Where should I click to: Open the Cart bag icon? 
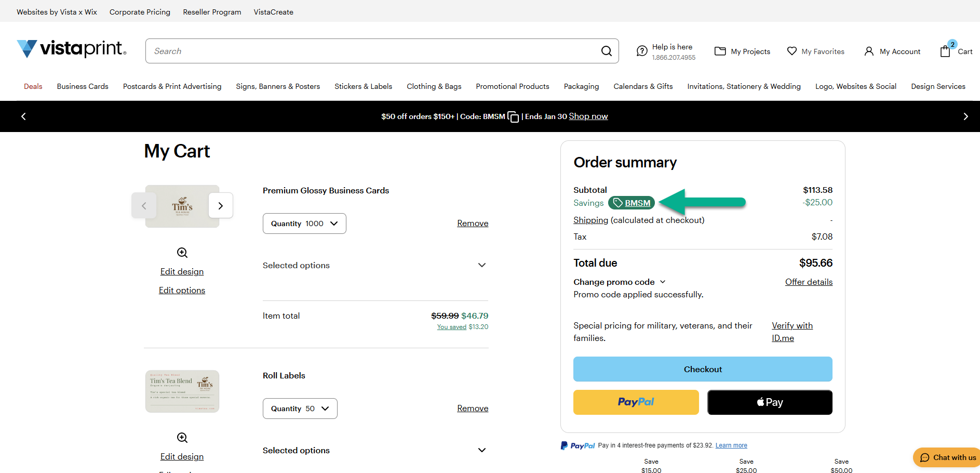pyautogui.click(x=945, y=51)
